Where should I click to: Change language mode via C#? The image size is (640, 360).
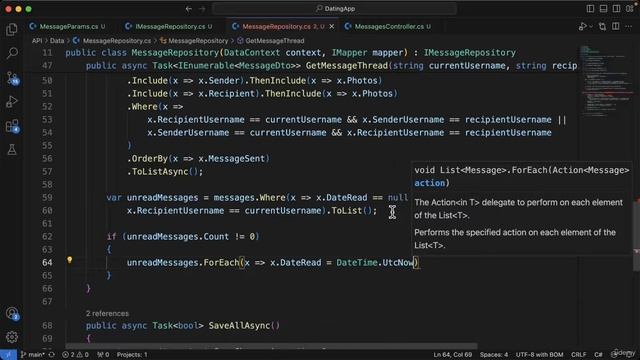[598, 355]
